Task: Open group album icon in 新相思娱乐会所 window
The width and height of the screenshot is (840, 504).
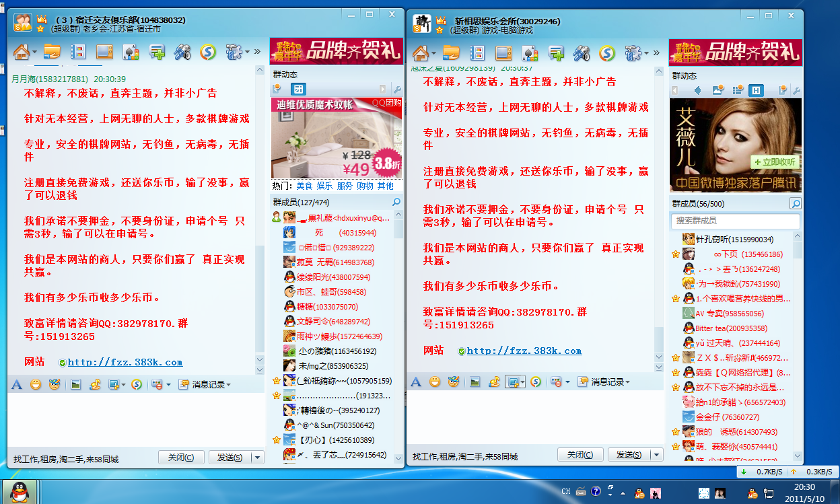Action: 477,52
